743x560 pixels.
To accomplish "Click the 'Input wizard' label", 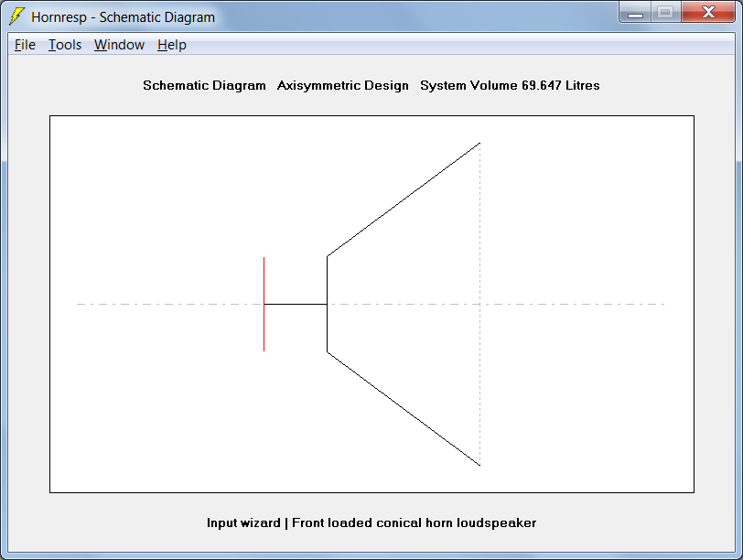I will 243,522.
